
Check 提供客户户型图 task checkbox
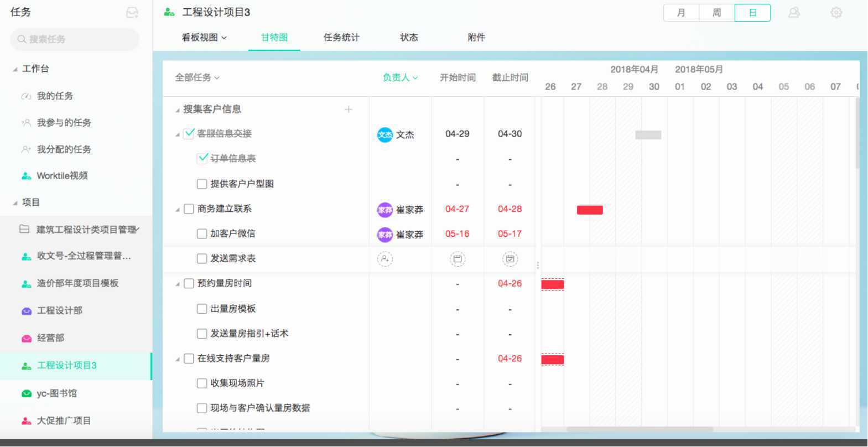point(202,184)
